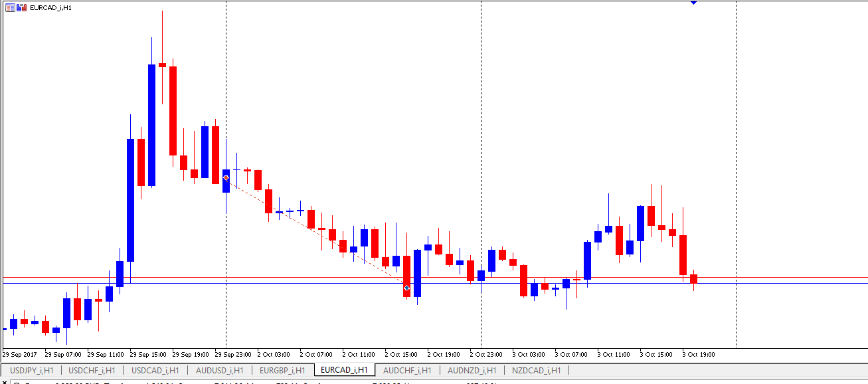Image resolution: width=868 pixels, height=384 pixels.
Task: Click the '2 Oct 15:00' time label
Action: 402,355
